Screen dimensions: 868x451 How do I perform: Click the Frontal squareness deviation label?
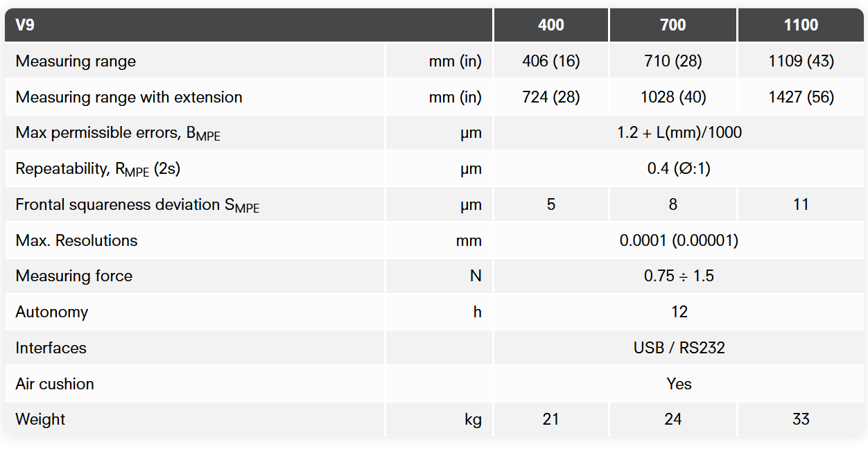[x=137, y=205]
